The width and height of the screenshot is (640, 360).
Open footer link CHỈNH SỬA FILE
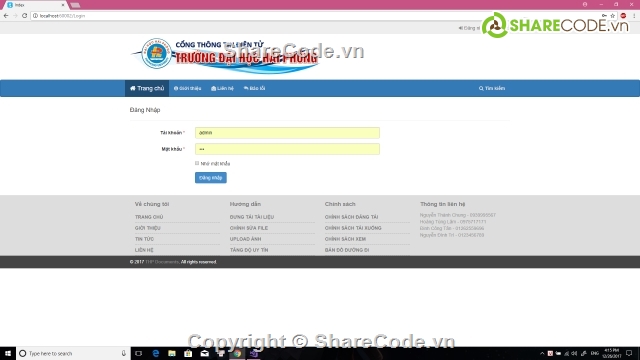click(249, 228)
